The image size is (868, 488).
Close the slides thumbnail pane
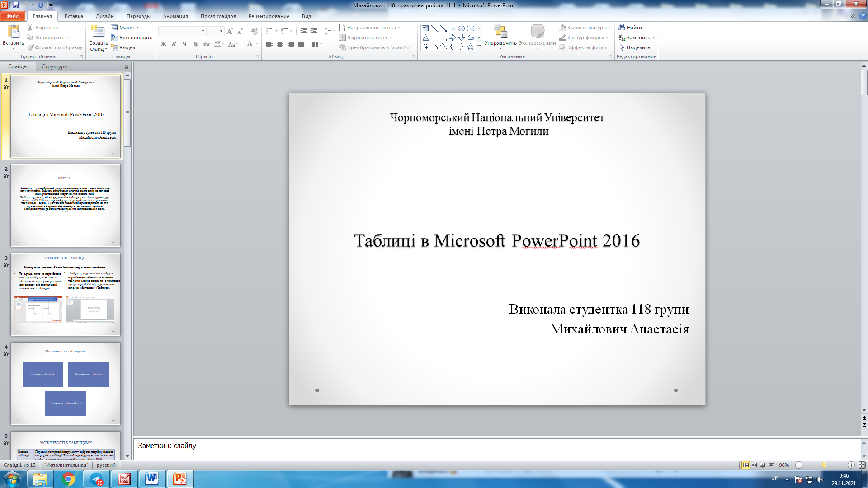coord(127,67)
